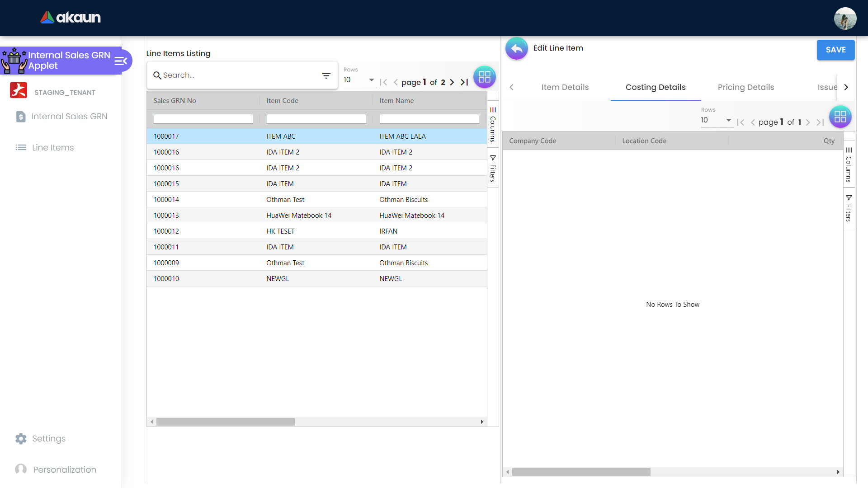The image size is (868, 488).
Task: Open Internal Sales GRN in sidebar
Action: [x=69, y=117]
